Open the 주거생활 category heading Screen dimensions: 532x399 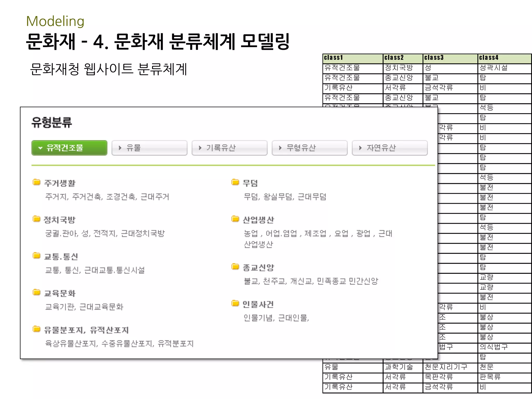[x=60, y=183]
